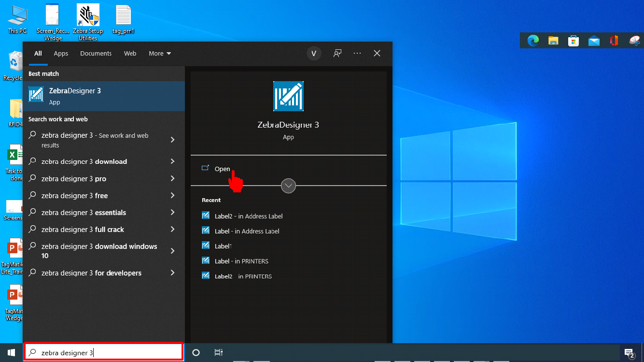Open the three-dot options in search panel

pos(357,54)
